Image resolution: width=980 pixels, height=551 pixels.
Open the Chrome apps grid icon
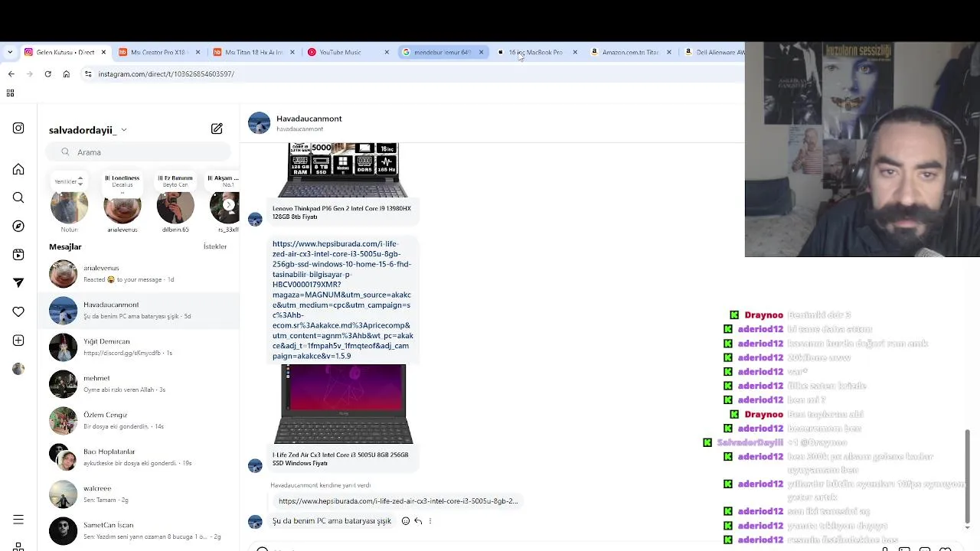(x=10, y=93)
